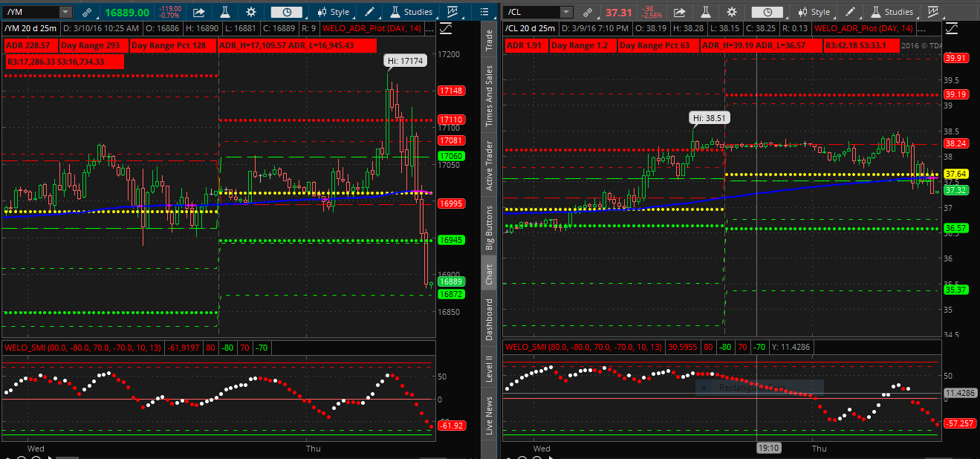Open the /CL symbol dropdown arrow

click(x=567, y=13)
